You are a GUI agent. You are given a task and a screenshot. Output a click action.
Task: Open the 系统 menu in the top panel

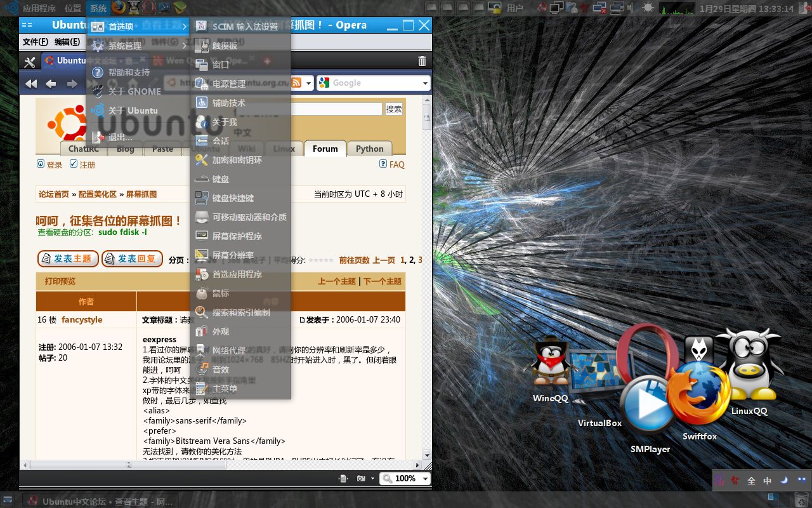point(98,8)
